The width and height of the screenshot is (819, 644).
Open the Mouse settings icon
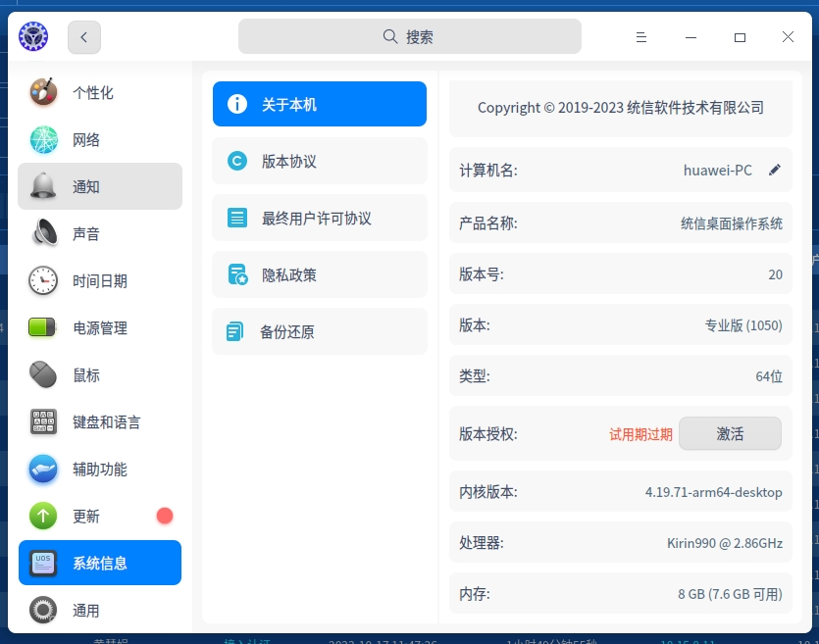tap(43, 374)
